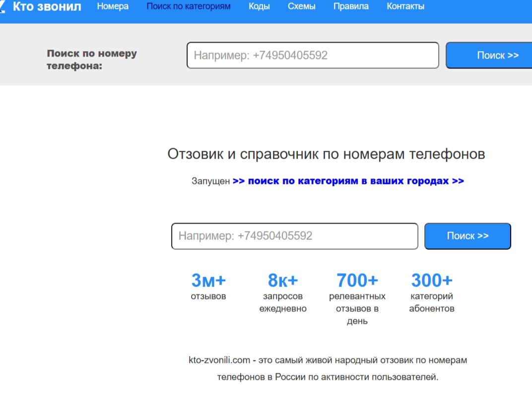Image resolution: width=532 pixels, height=413 pixels.
Task: Open the Правила page
Action: click(x=351, y=7)
